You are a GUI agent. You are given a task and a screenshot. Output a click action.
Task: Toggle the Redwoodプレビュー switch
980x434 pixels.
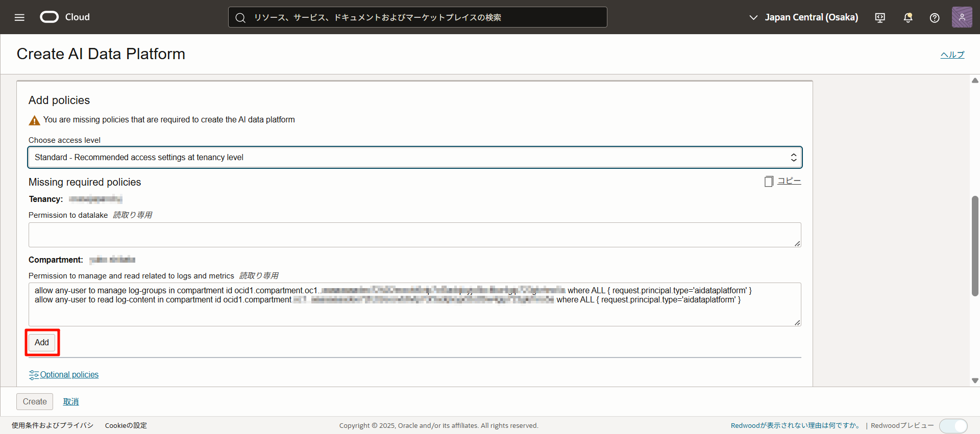click(x=953, y=425)
